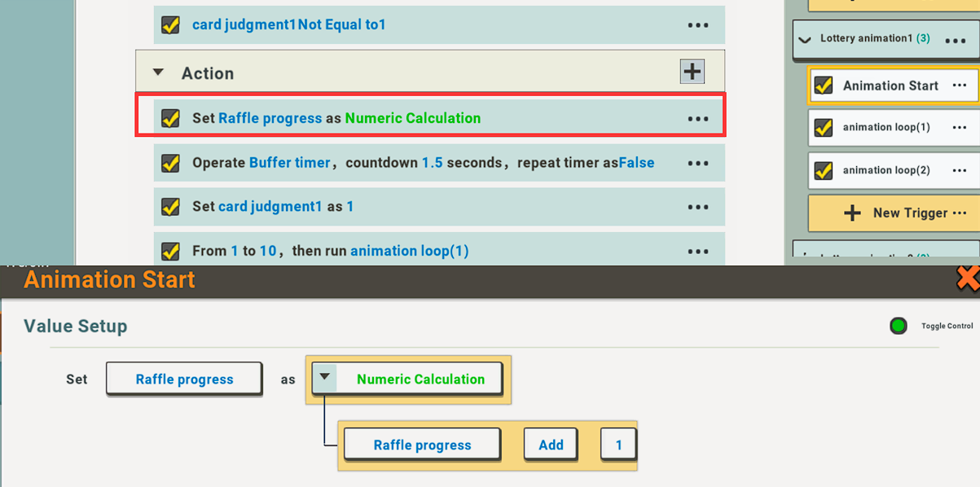Open options dots for Lottery animation1 group

[x=955, y=40]
